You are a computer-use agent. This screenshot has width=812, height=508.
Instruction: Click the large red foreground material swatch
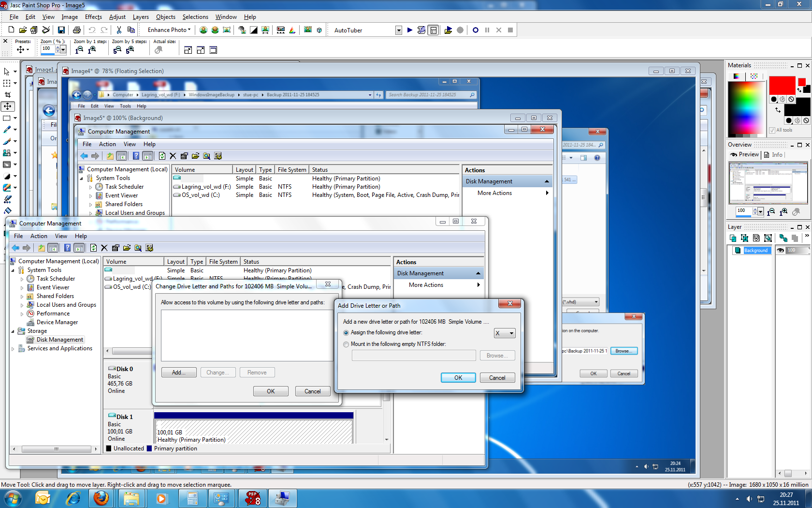(x=782, y=85)
